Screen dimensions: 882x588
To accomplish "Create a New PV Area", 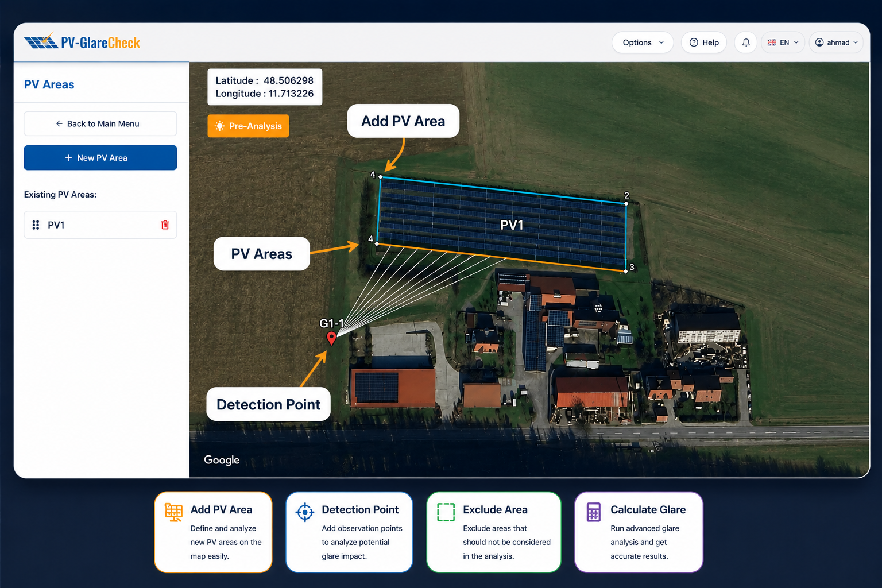I will click(100, 157).
